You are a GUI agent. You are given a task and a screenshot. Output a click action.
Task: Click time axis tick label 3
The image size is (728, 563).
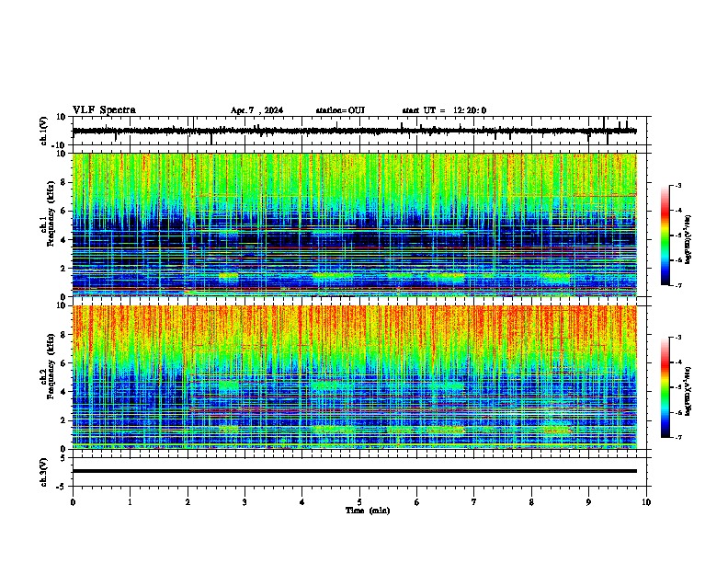(x=245, y=502)
